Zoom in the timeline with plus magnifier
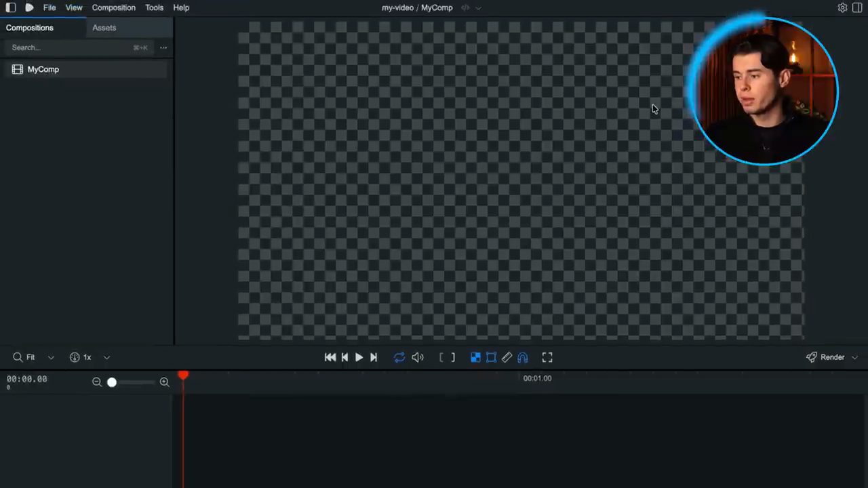Image resolution: width=868 pixels, height=488 pixels. (x=164, y=382)
